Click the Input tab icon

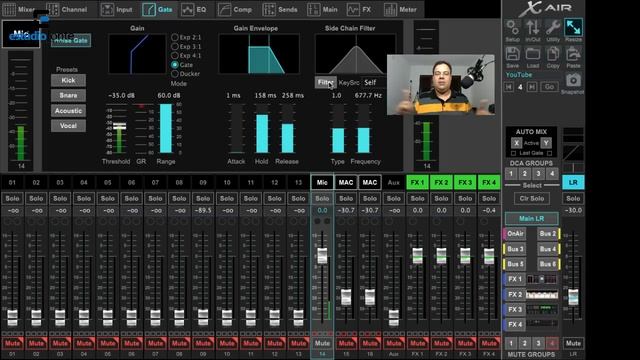coord(107,9)
